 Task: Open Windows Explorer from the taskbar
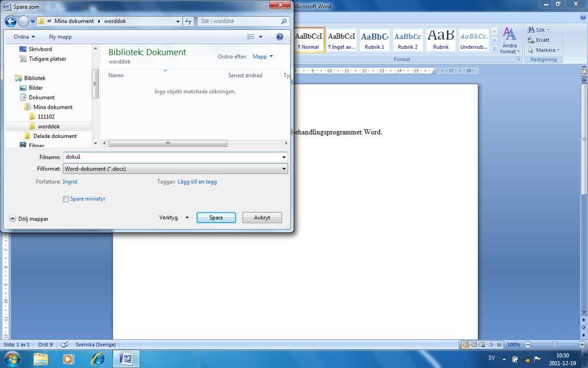pos(41,359)
